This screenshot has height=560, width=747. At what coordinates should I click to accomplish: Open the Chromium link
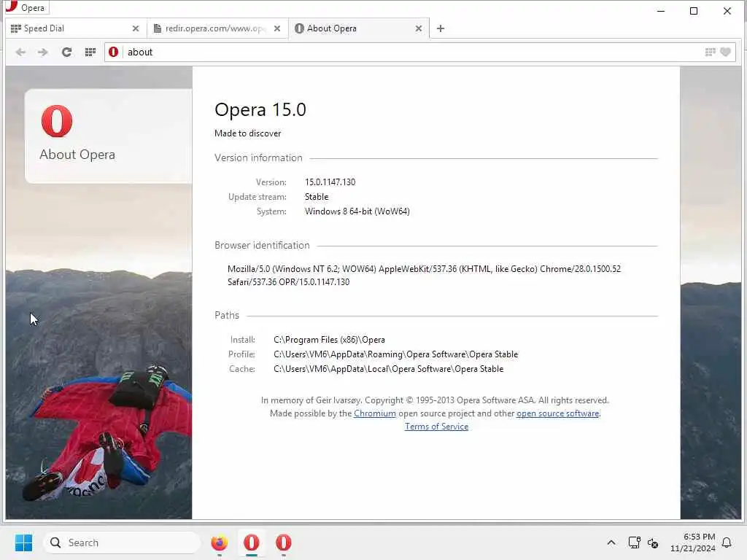(x=374, y=413)
